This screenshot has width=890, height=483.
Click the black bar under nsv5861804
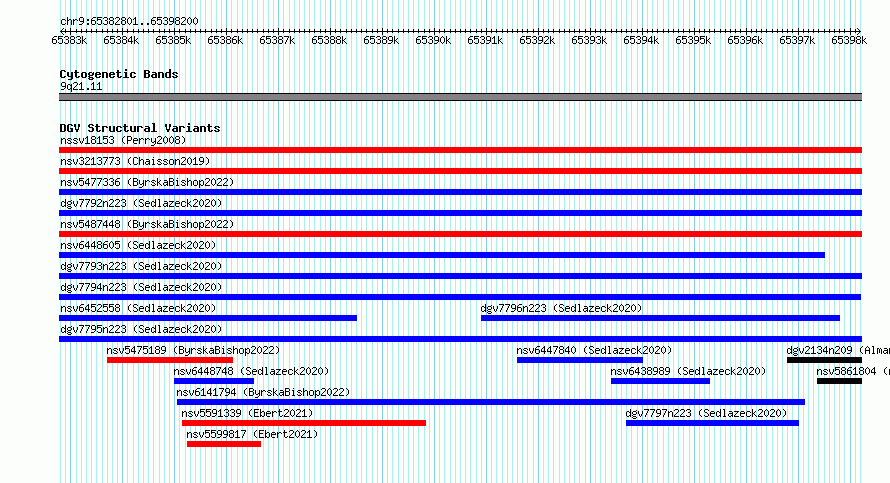[839, 381]
